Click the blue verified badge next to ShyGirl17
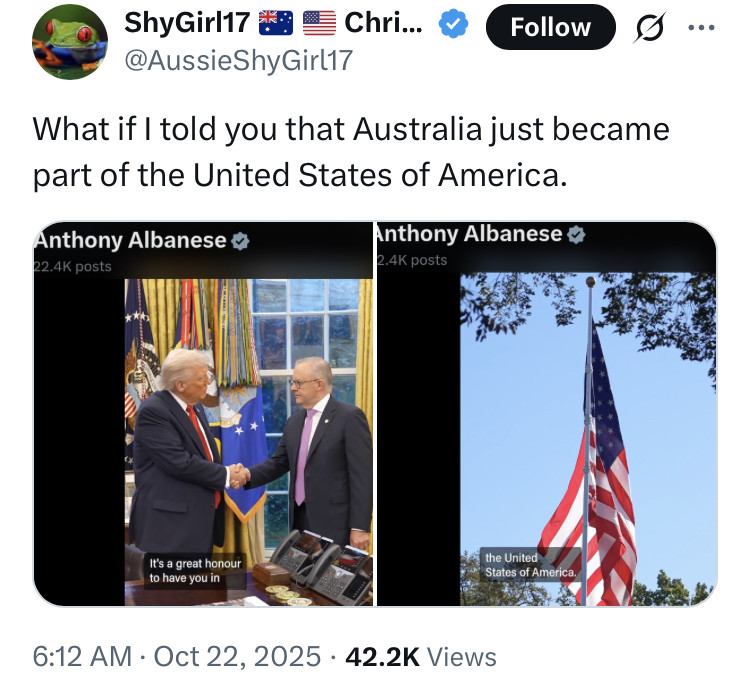Screen dimensions: 750x700 click(x=453, y=23)
